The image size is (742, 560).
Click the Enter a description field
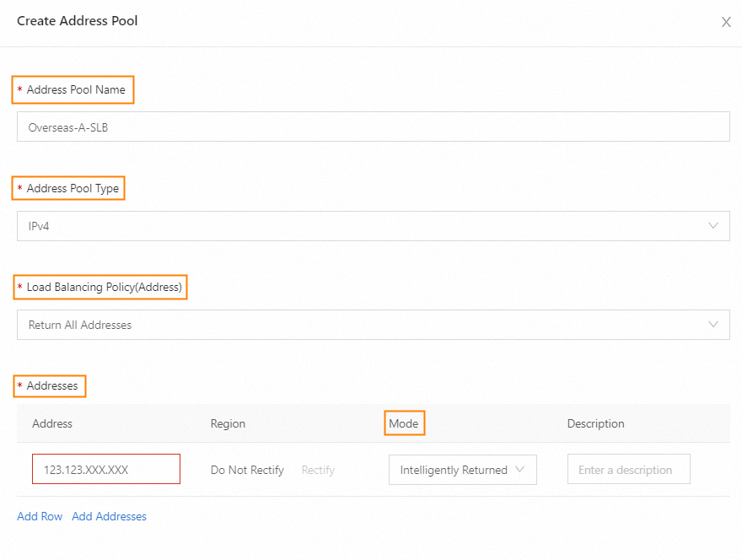[x=628, y=470]
